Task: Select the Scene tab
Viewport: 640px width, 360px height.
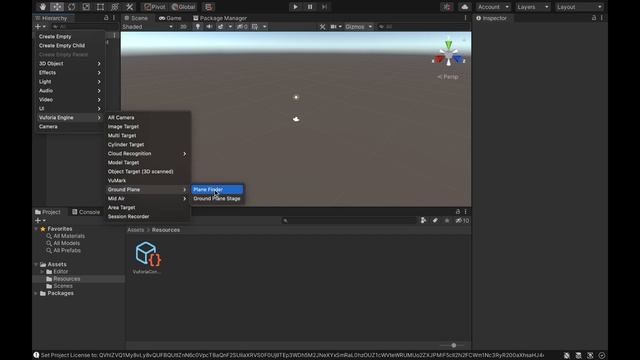Action: point(136,18)
